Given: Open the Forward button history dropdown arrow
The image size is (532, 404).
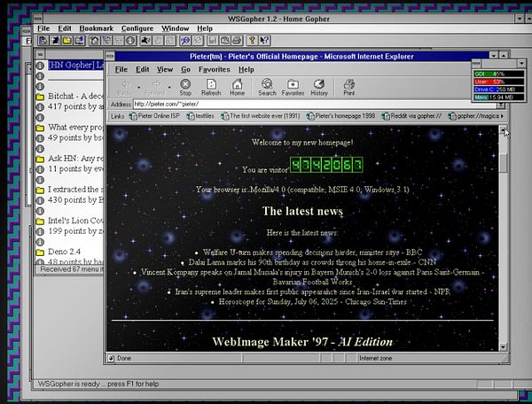Looking at the screenshot, I should (169, 88).
